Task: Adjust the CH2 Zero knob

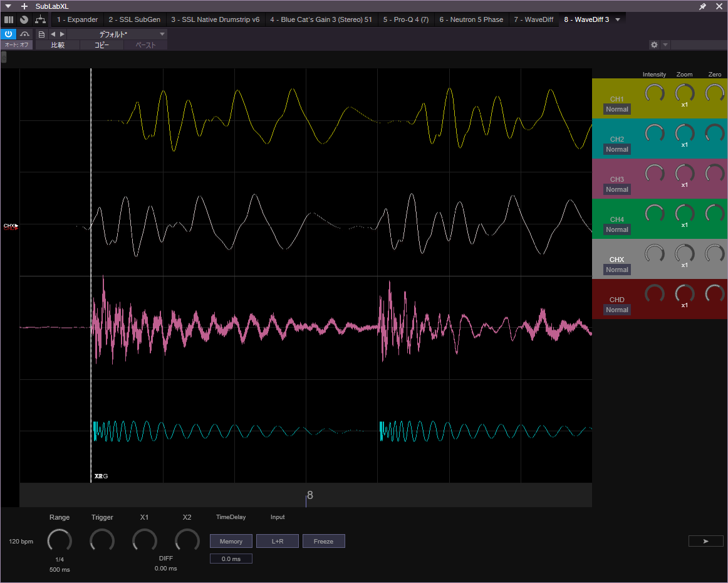Action: pos(715,134)
